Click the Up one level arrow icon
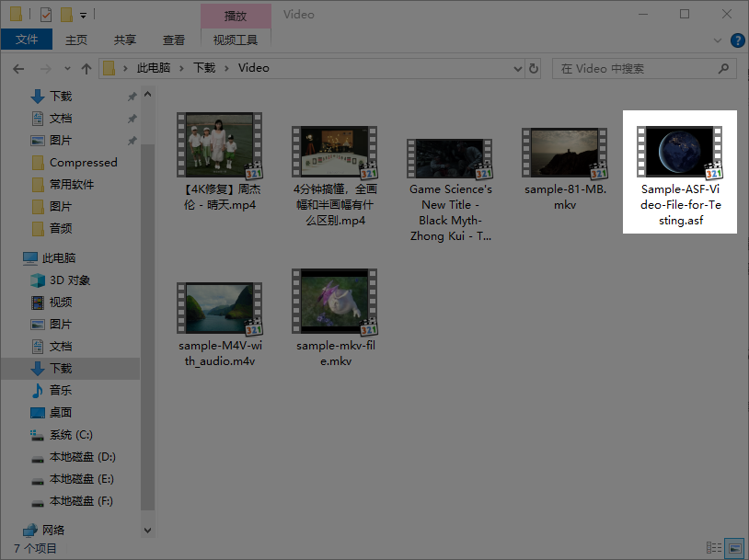This screenshot has height=560, width=749. [86, 69]
